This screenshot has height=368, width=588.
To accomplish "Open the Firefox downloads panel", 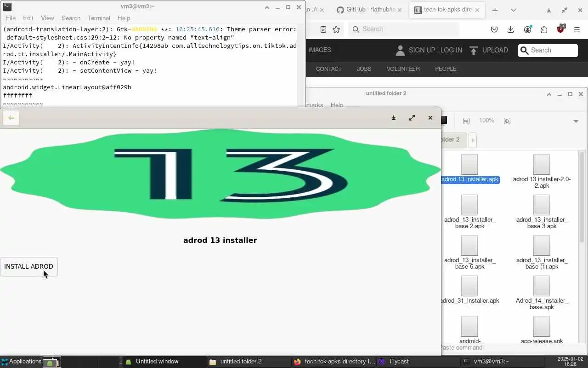I will click(510, 29).
